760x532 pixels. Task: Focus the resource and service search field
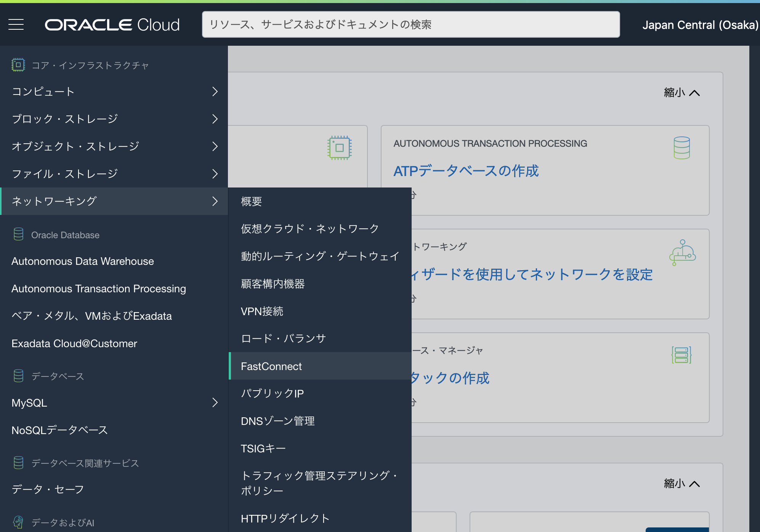tap(411, 24)
